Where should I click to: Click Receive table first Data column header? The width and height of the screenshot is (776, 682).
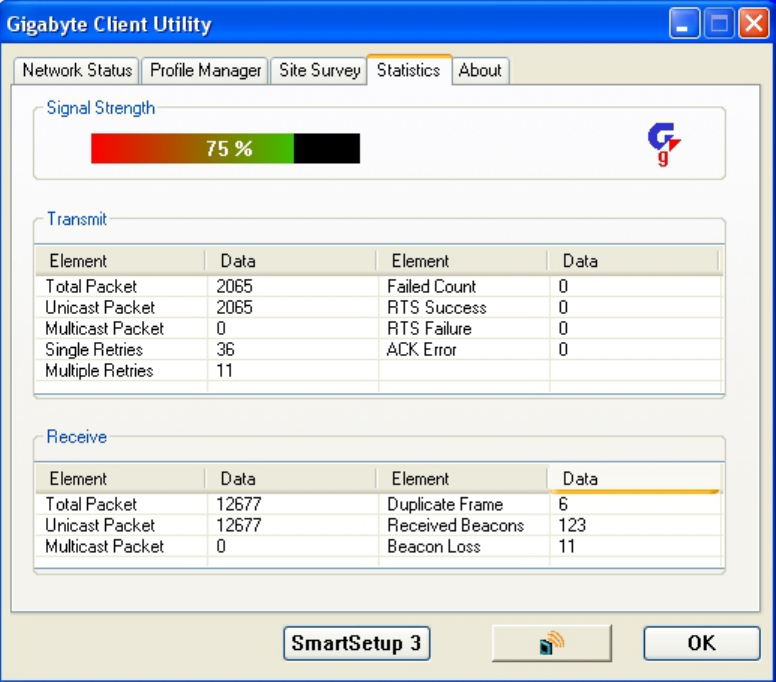[291, 479]
